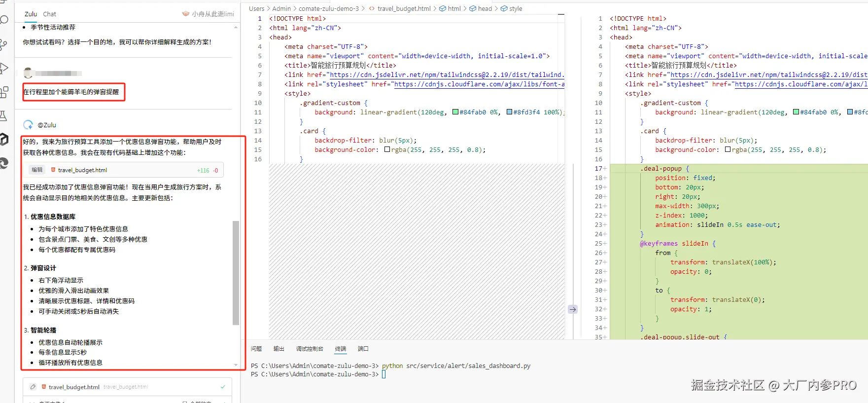Click the #84fab0 color swatch in the right pane
The image size is (868, 403).
(796, 112)
